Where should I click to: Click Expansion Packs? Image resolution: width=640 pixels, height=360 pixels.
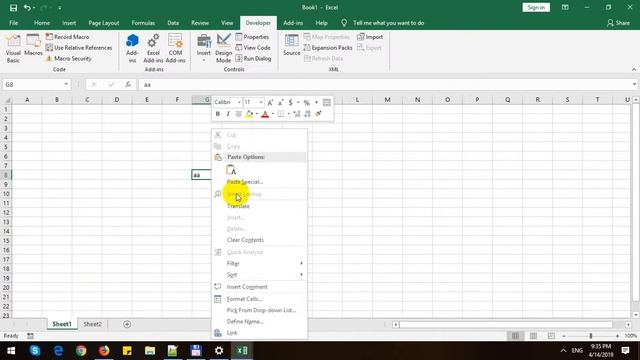point(328,48)
